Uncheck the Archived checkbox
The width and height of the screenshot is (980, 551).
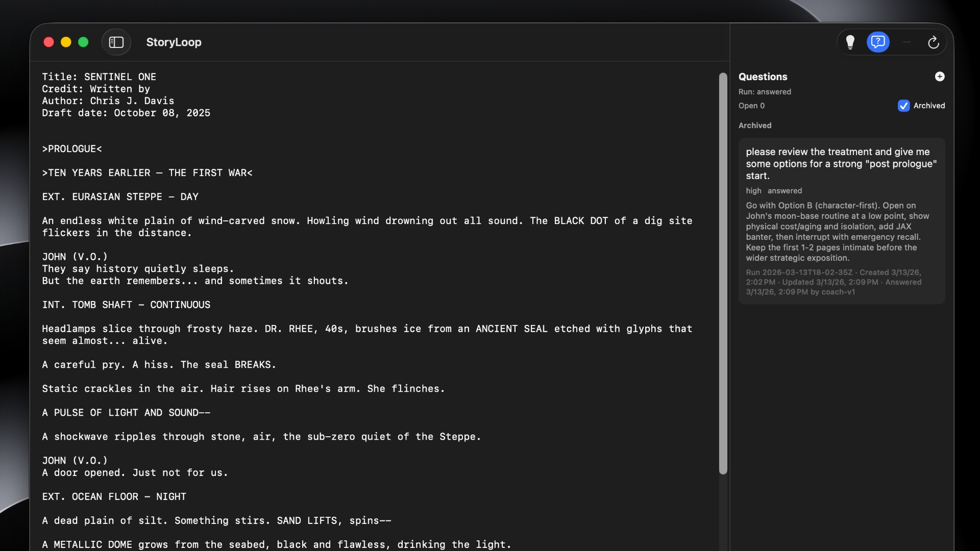903,106
